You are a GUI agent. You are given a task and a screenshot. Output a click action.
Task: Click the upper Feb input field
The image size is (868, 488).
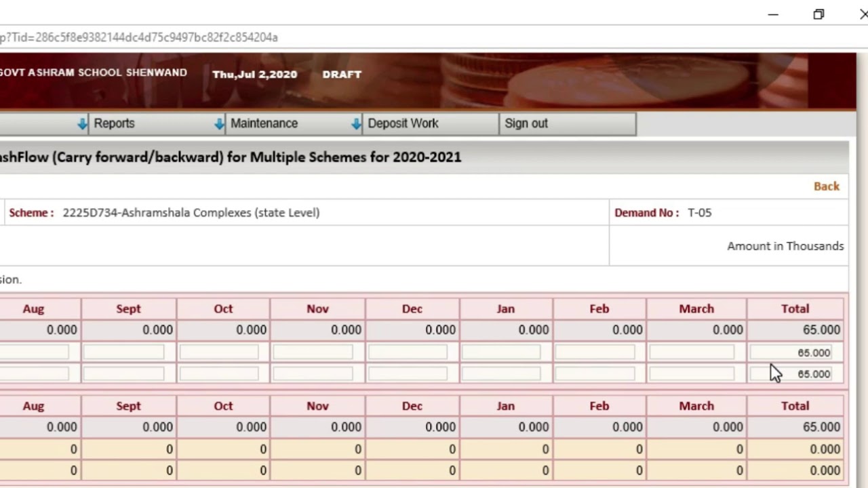point(595,352)
